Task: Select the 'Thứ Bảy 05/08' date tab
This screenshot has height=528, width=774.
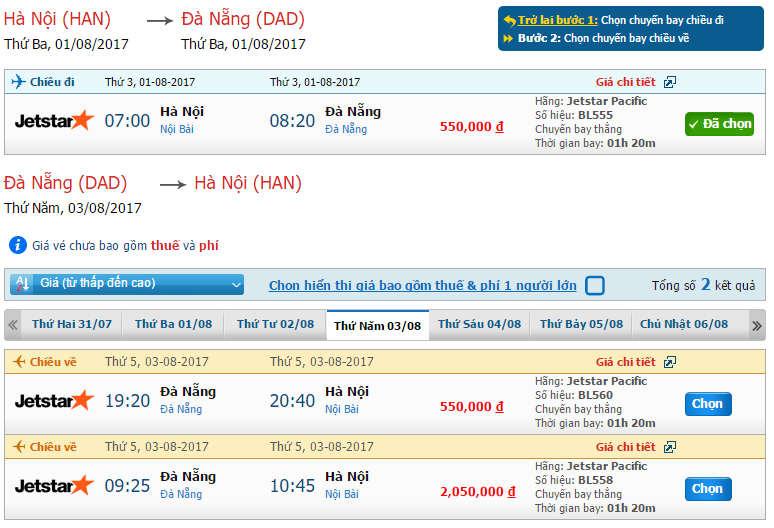Action: click(581, 324)
